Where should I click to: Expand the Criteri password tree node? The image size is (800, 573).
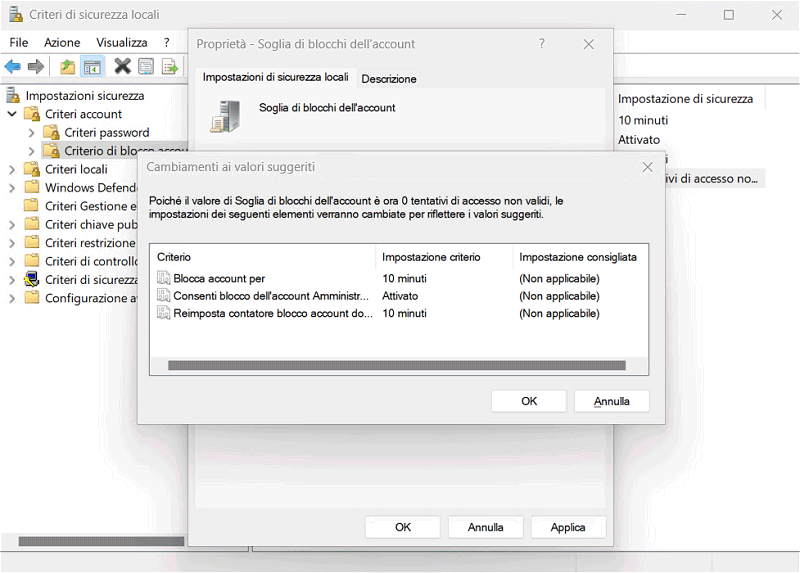point(32,133)
